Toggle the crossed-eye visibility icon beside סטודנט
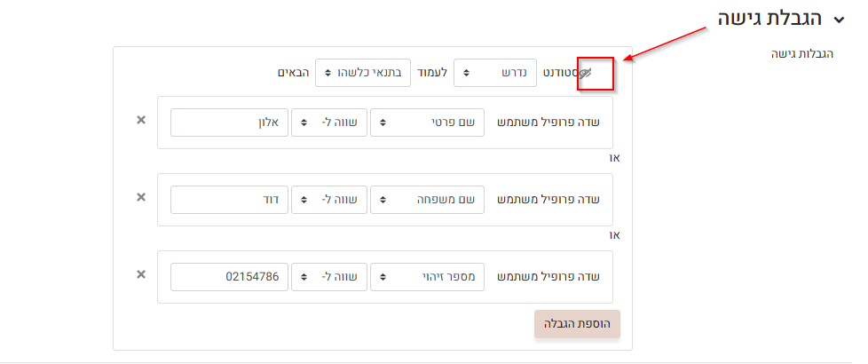Image resolution: width=868 pixels, height=364 pixels. (585, 74)
